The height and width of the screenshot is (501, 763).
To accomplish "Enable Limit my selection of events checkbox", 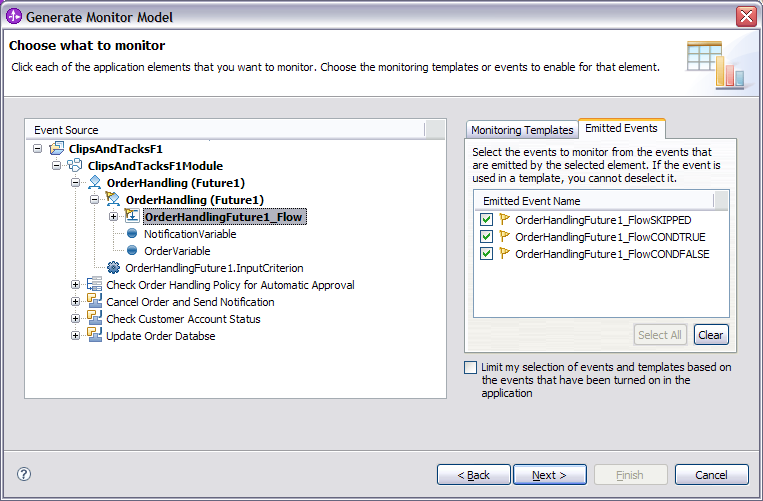I will [x=471, y=368].
